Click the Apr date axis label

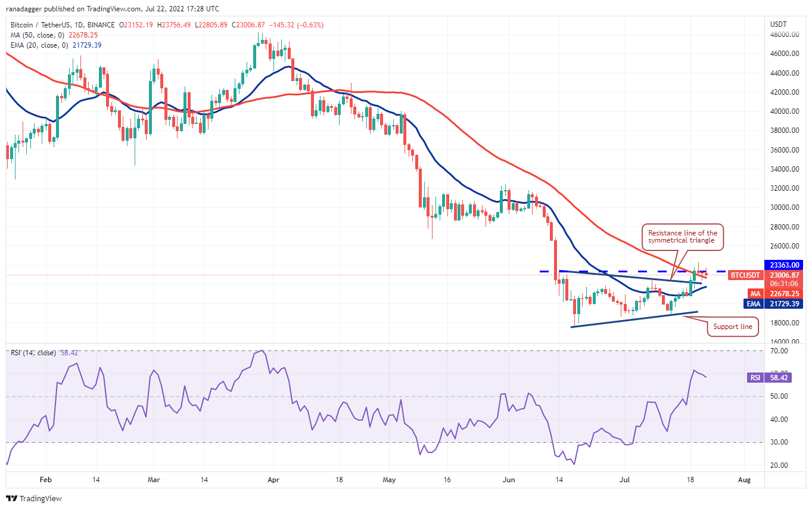tap(273, 479)
